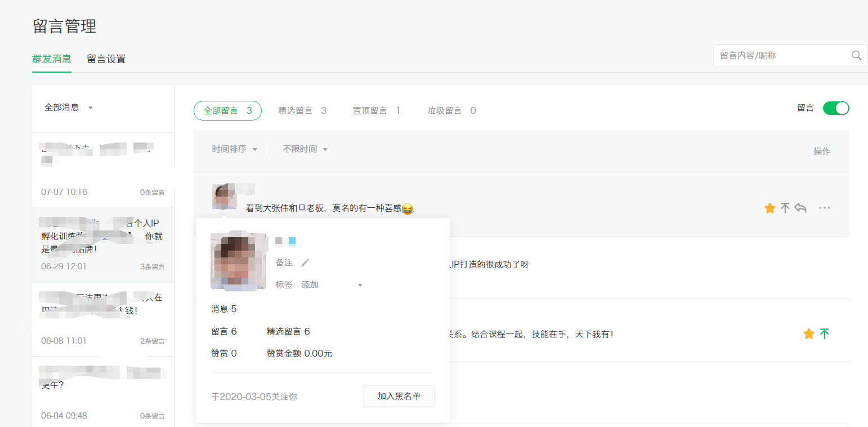This screenshot has height=427, width=868.
Task: Click the 3条留言 count label
Action: click(x=152, y=266)
